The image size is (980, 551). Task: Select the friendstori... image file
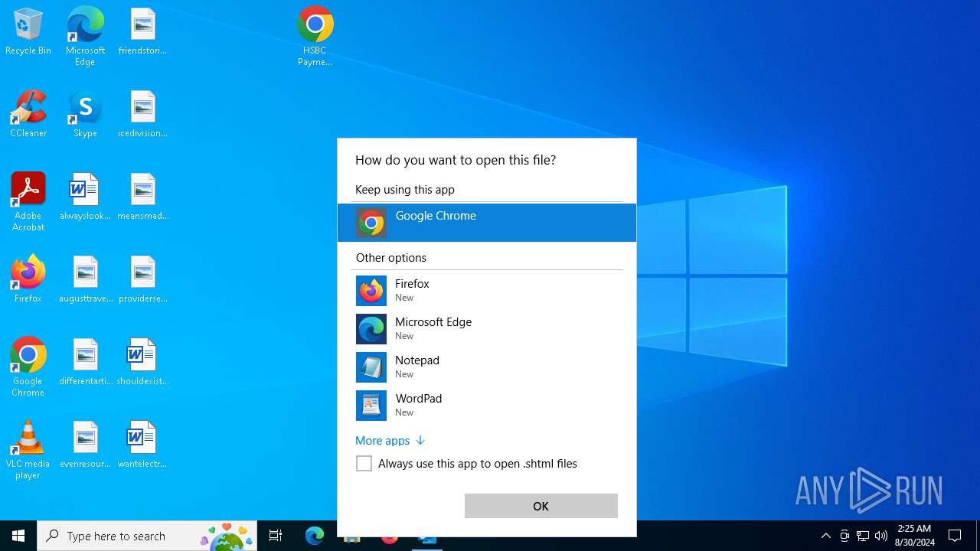click(x=142, y=32)
